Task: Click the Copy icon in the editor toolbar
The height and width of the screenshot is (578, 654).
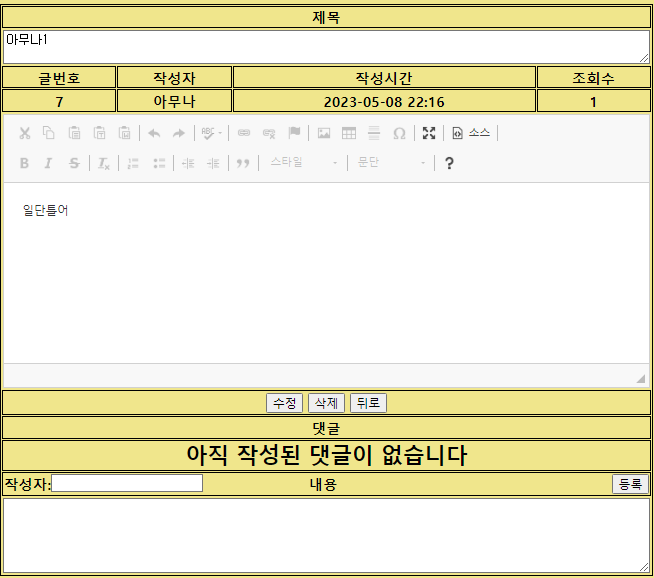Action: pyautogui.click(x=49, y=133)
